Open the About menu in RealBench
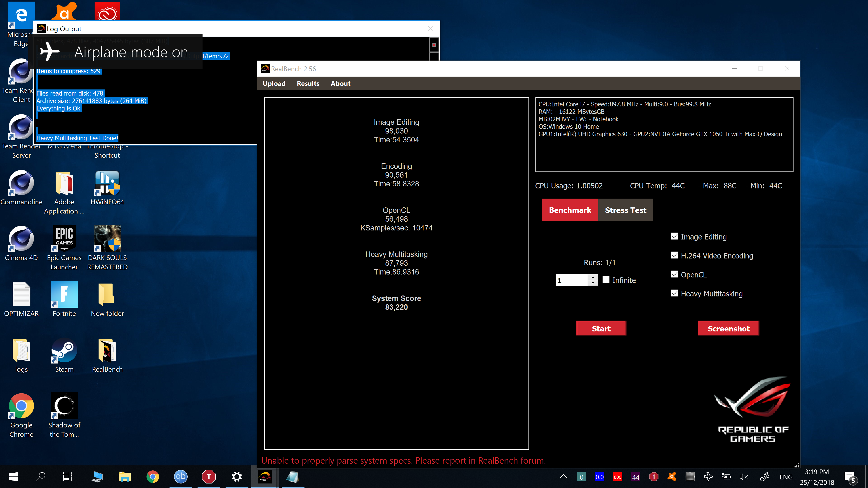The width and height of the screenshot is (868, 488). pos(340,84)
